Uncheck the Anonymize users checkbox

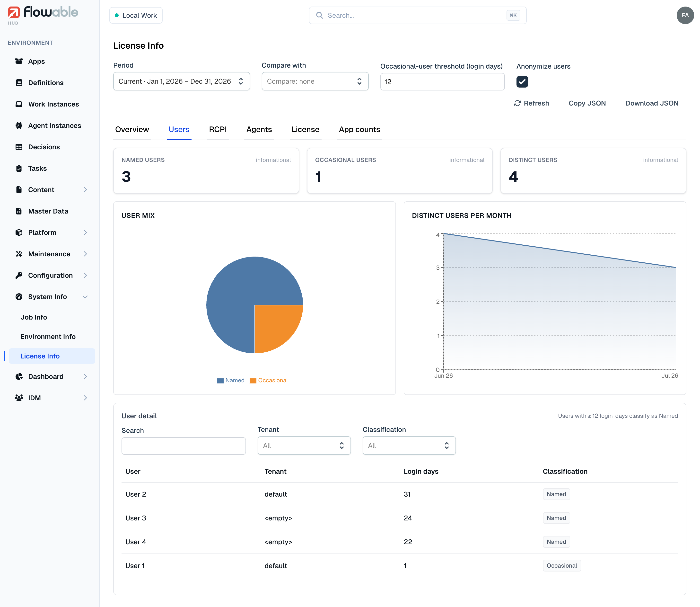pyautogui.click(x=522, y=82)
